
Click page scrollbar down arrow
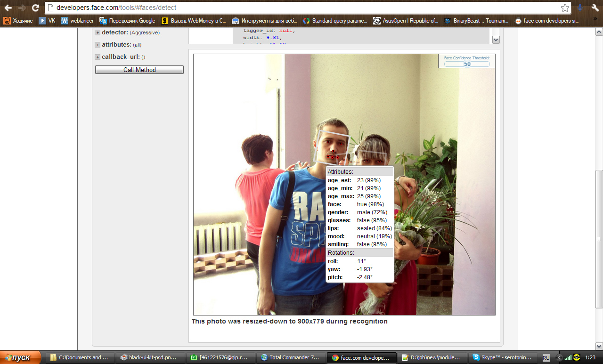[599, 346]
